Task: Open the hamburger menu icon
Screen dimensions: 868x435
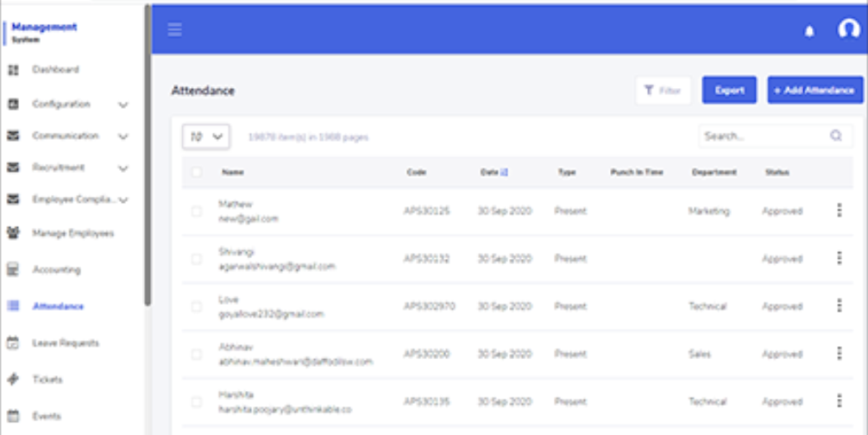Action: [x=175, y=30]
